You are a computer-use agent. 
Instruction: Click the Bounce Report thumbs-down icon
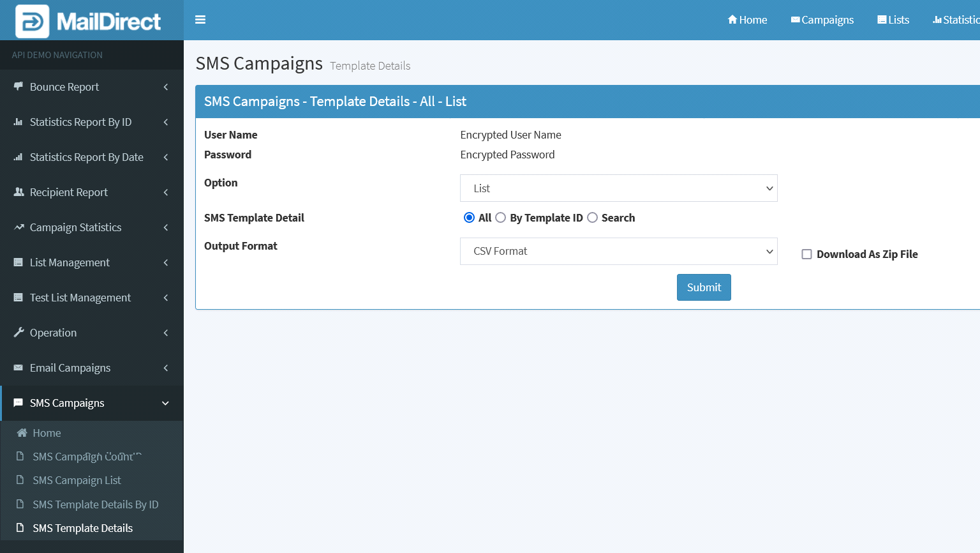19,87
